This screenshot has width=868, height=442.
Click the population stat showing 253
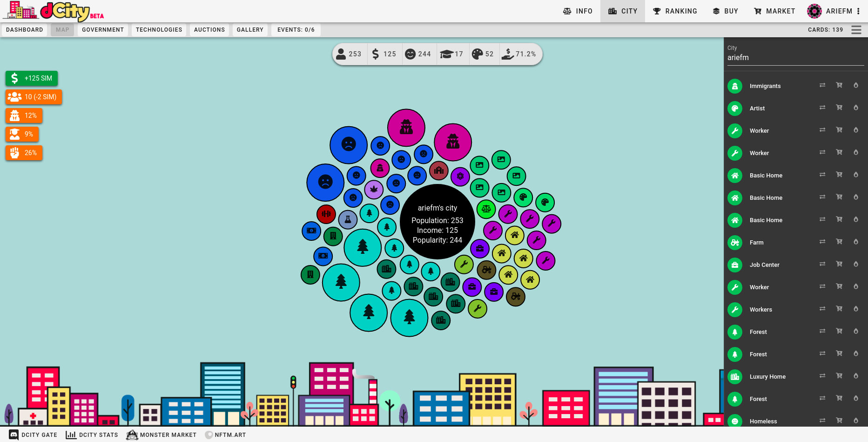349,54
